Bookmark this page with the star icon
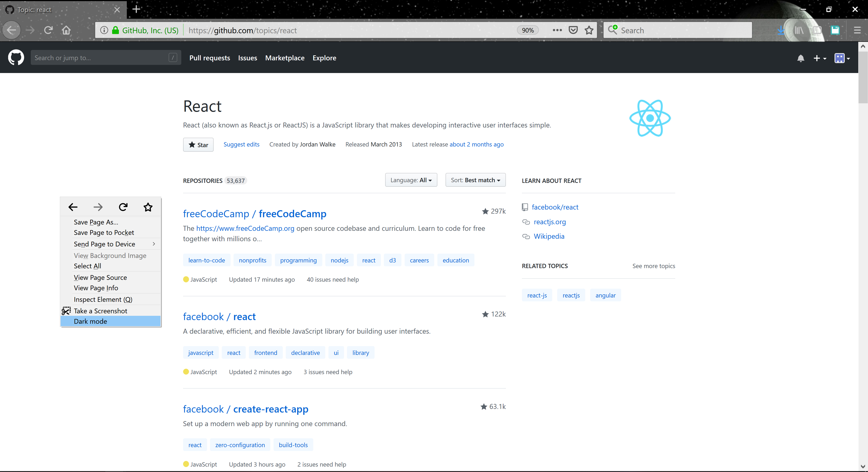868x472 pixels. [589, 30]
